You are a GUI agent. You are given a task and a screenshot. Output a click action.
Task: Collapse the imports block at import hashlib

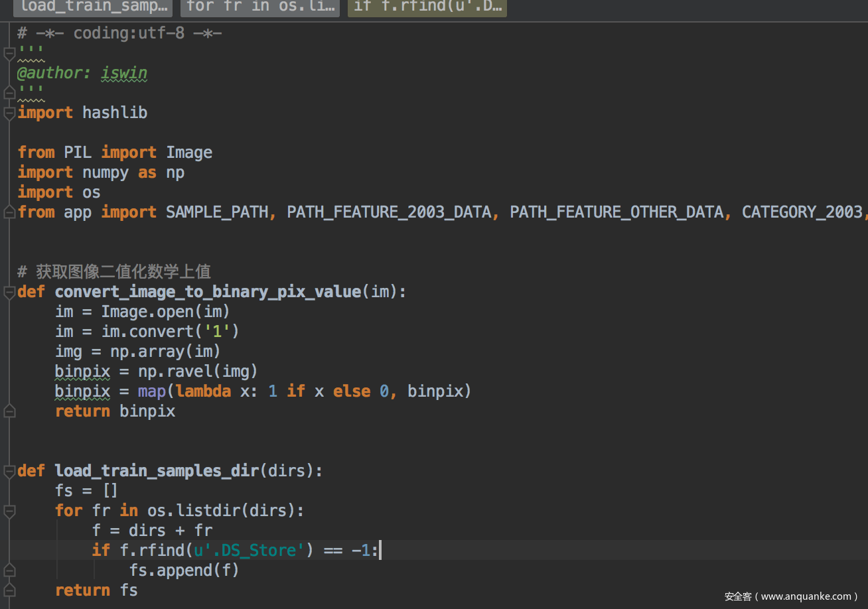(9, 113)
